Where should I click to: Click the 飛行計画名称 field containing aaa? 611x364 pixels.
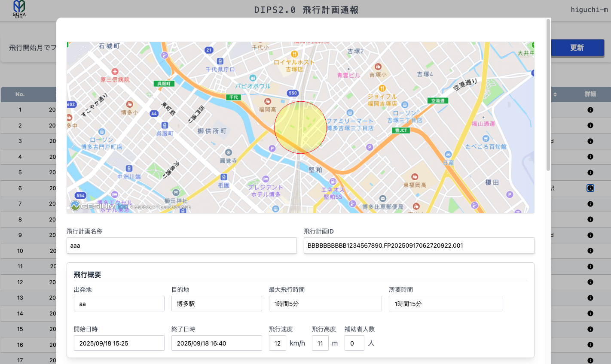point(181,246)
